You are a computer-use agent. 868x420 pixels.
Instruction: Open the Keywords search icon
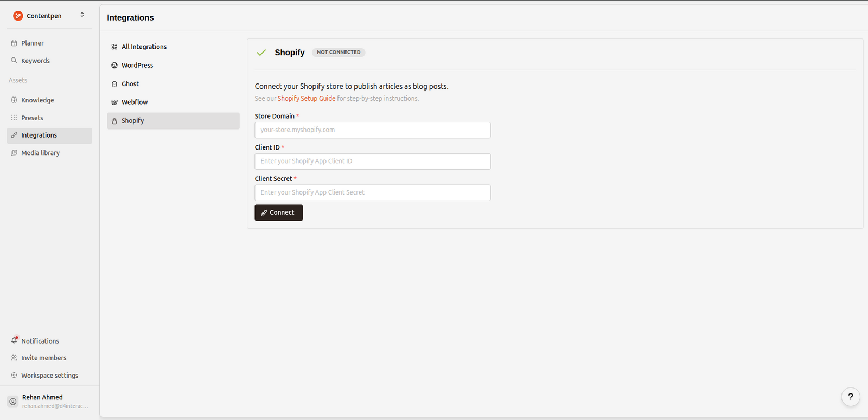pyautogui.click(x=14, y=61)
